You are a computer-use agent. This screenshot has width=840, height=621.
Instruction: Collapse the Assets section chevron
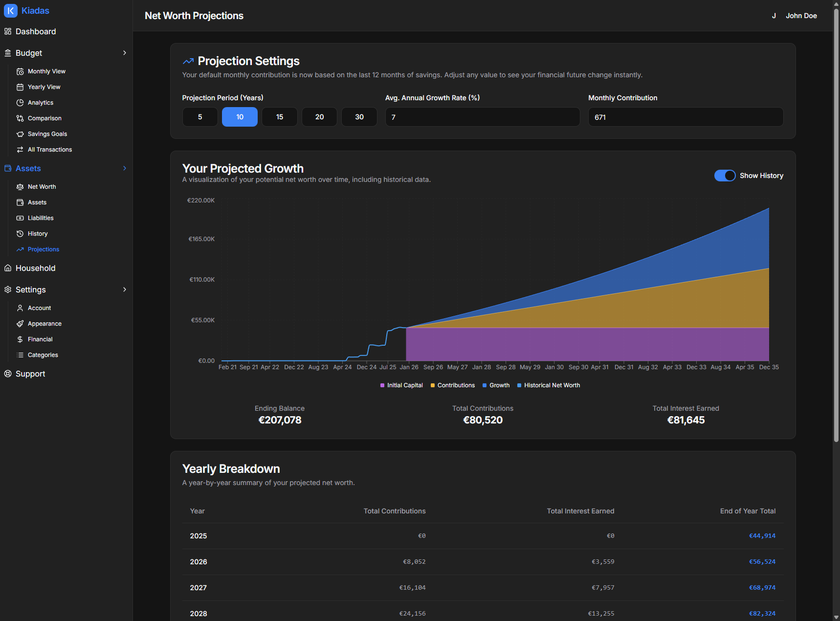pyautogui.click(x=125, y=168)
